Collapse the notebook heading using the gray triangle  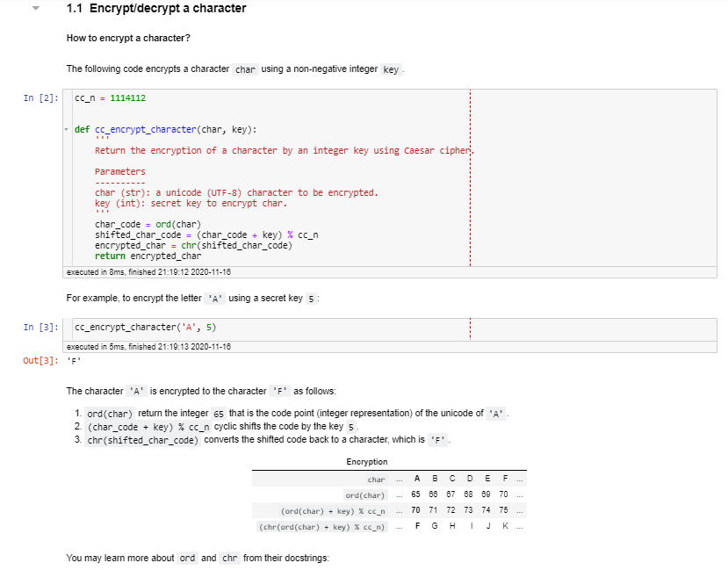pyautogui.click(x=36, y=9)
